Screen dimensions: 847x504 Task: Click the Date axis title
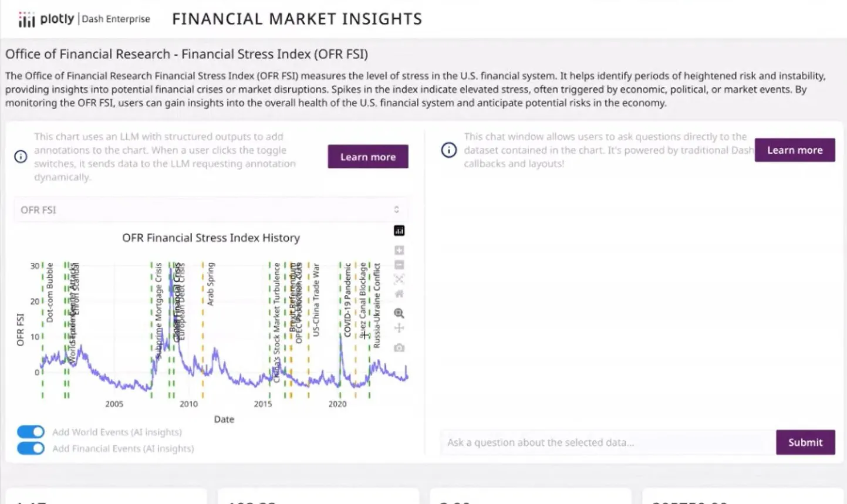224,419
